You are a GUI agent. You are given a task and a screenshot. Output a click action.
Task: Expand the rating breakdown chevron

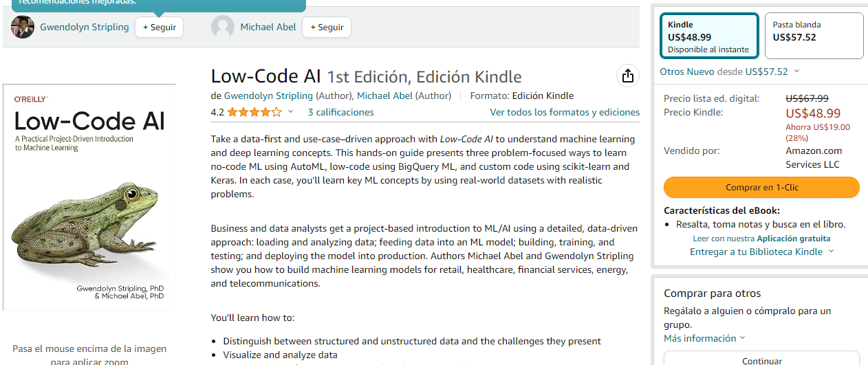click(x=290, y=112)
